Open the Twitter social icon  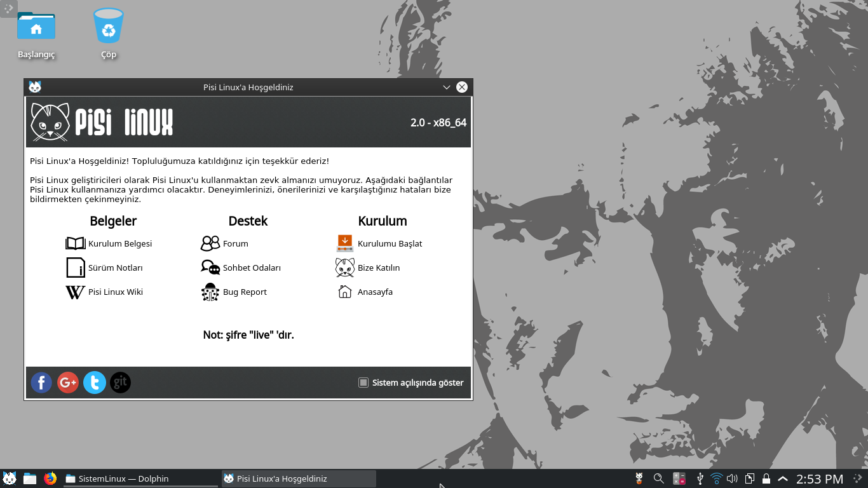point(95,383)
